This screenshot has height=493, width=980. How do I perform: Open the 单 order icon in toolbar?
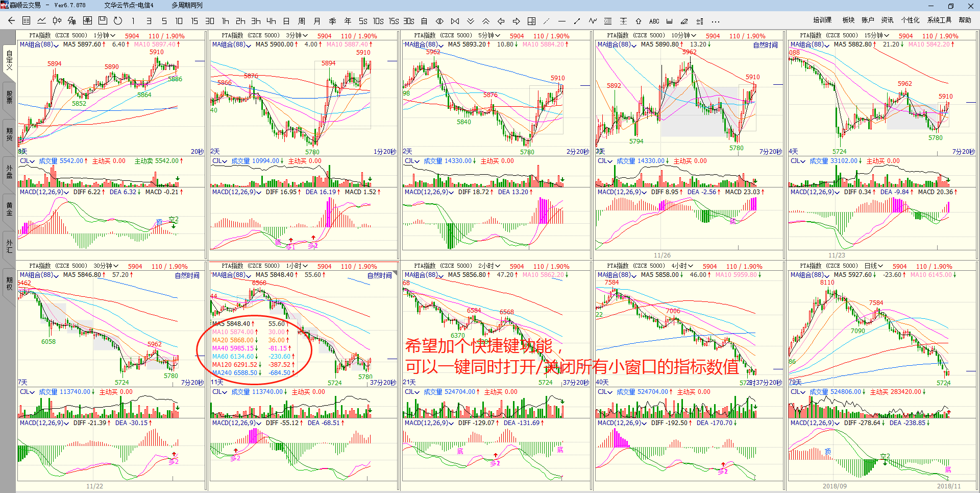point(87,21)
